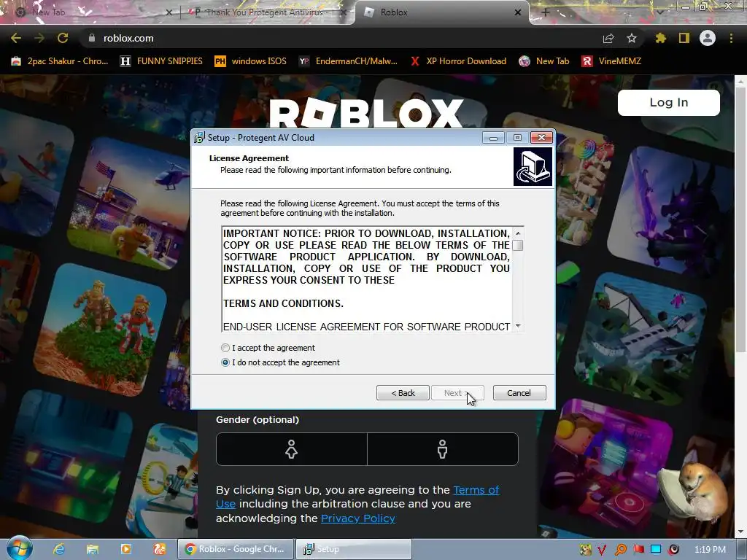Click the Back button in Setup
Viewport: 747px width, 560px height.
click(403, 393)
